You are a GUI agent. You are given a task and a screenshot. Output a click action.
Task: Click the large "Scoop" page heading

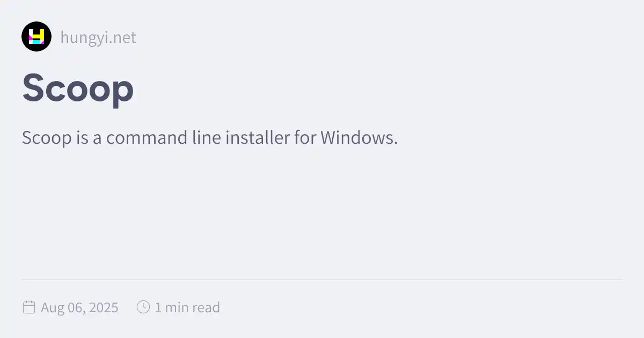[78, 89]
